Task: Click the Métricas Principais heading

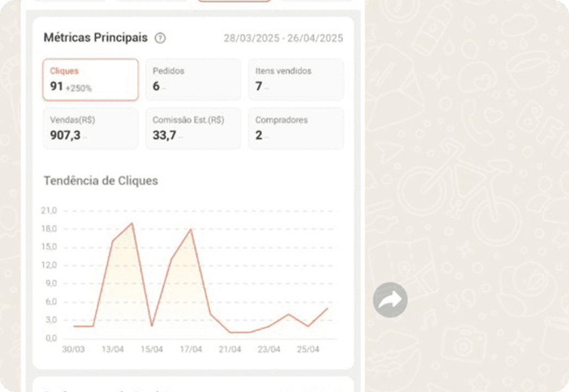Action: (95, 38)
